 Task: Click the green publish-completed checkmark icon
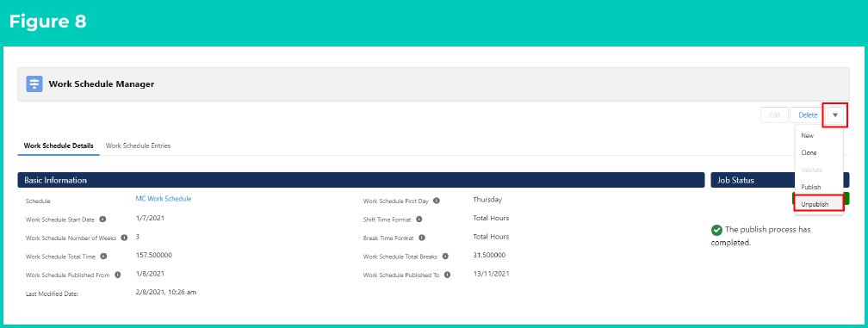tap(716, 230)
